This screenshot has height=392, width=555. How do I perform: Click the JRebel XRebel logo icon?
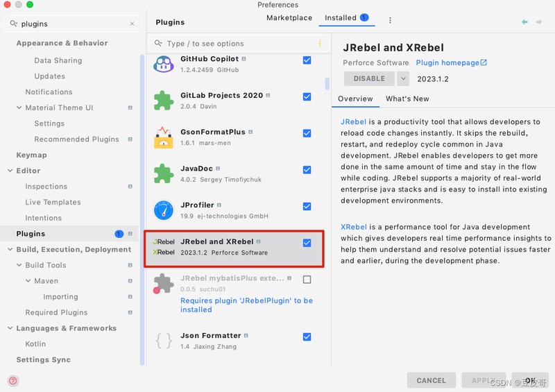164,247
